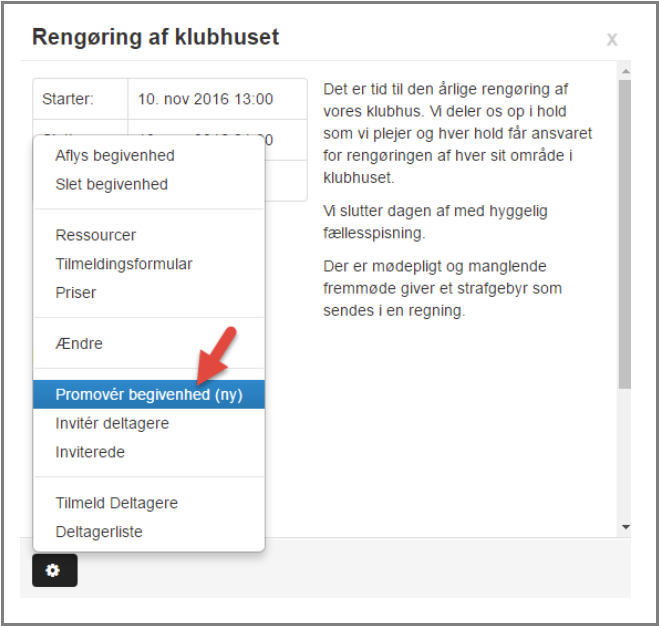Open 'Ressourcer' from the menu
659x626 pixels.
tap(96, 235)
